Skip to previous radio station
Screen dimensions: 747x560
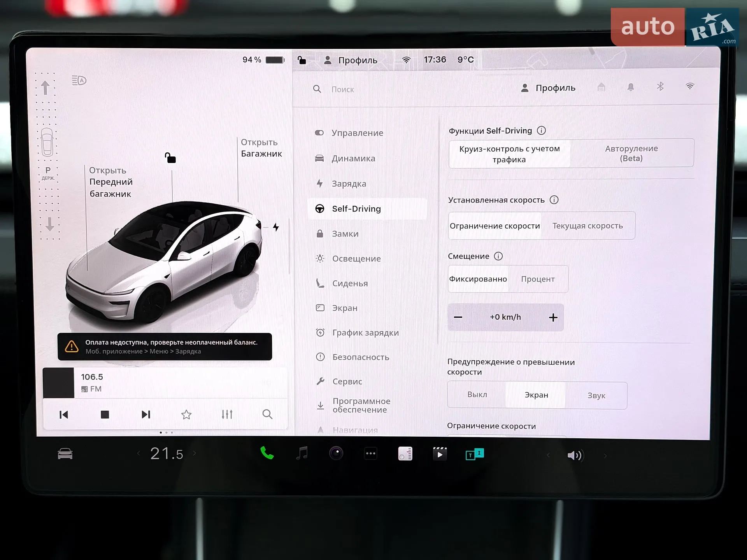click(x=64, y=415)
